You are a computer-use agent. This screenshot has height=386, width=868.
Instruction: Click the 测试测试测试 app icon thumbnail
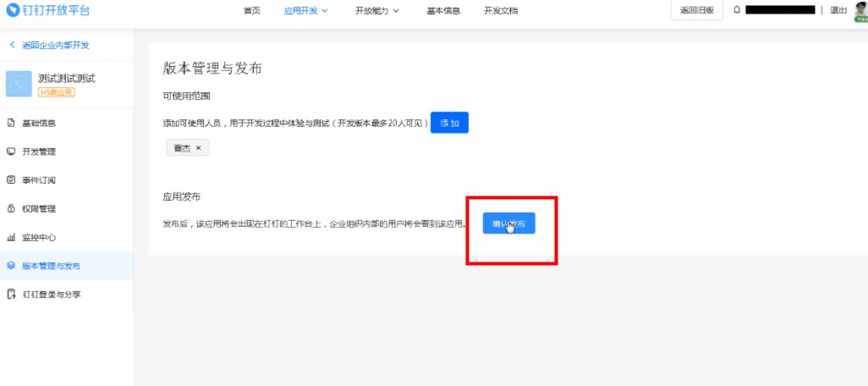(19, 84)
